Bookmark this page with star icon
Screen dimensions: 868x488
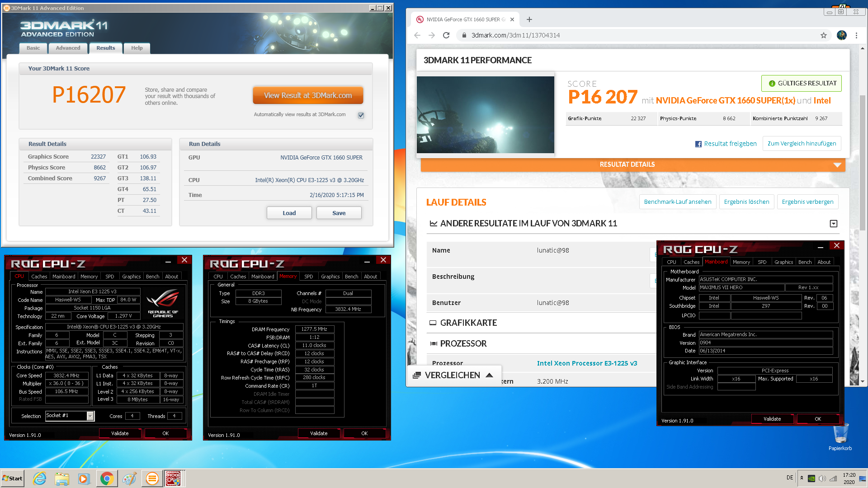click(x=824, y=35)
